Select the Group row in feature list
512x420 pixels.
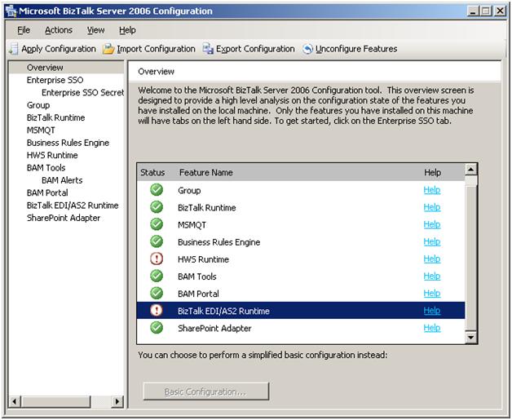tap(301, 190)
